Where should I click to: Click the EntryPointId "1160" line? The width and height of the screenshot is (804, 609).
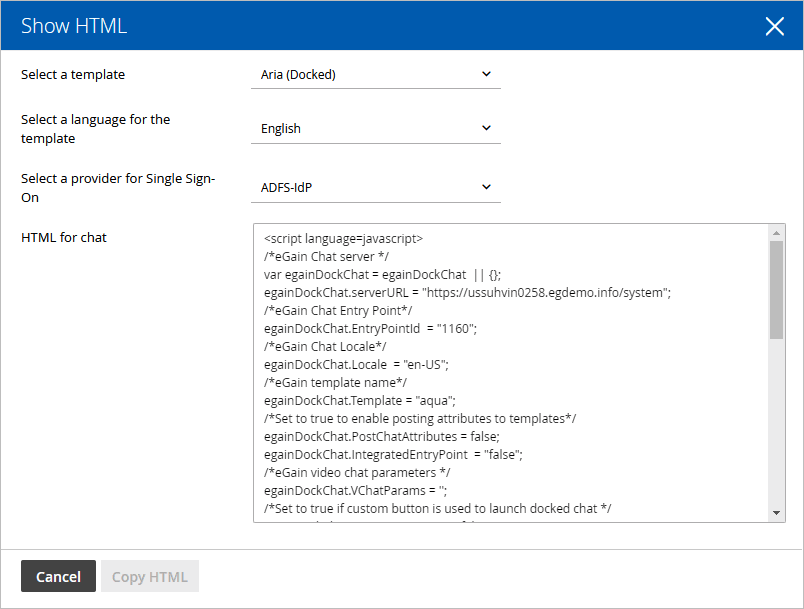coord(370,329)
